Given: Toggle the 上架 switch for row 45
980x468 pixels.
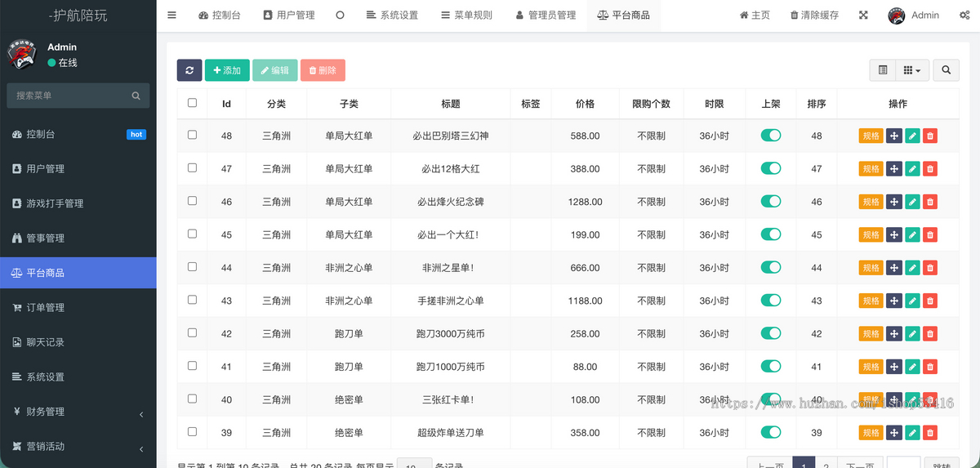Looking at the screenshot, I should click(771, 234).
